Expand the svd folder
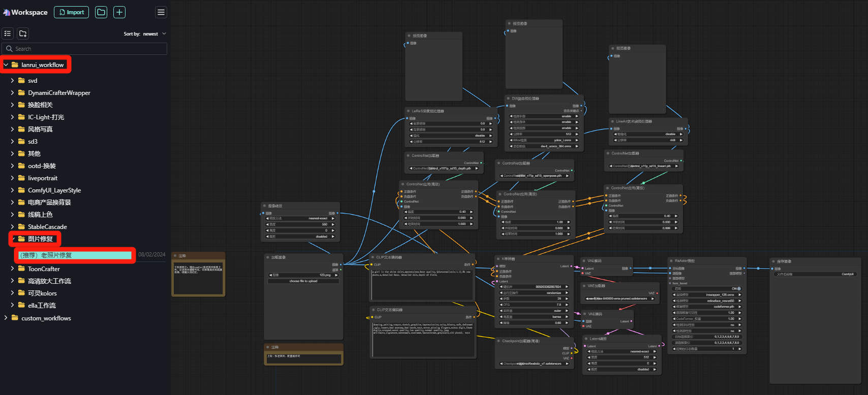This screenshot has height=395, width=868. [12, 80]
